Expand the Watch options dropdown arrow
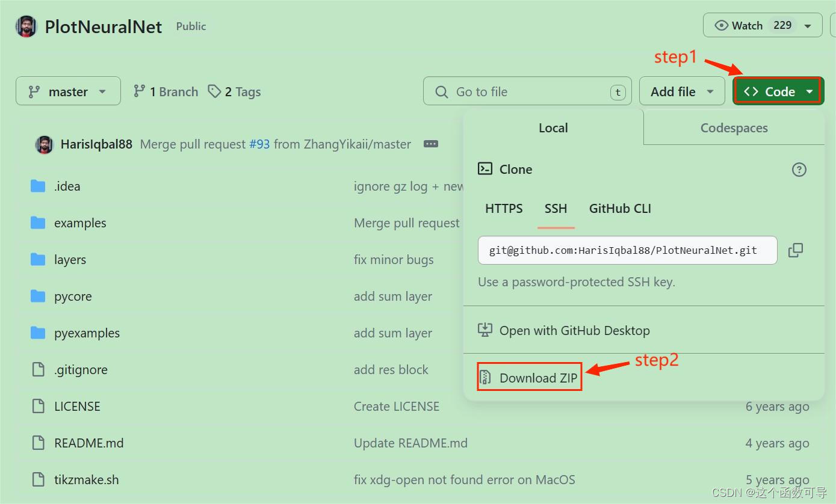Image resolution: width=836 pixels, height=504 pixels. point(808,26)
